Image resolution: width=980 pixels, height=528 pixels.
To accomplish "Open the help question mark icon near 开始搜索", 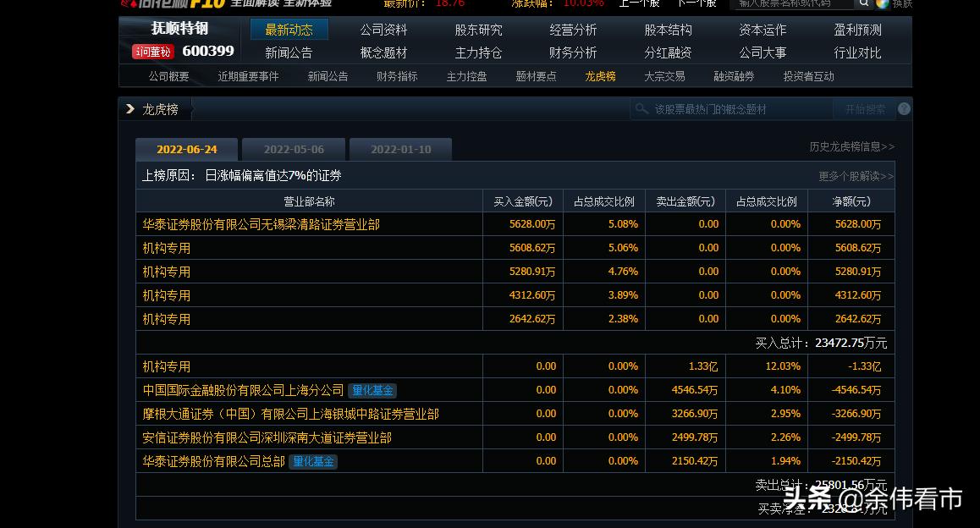I will click(904, 108).
